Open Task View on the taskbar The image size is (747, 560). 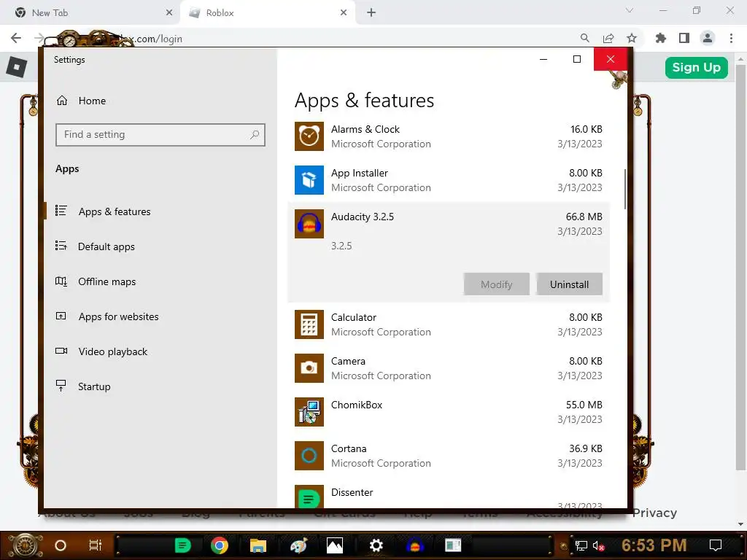[x=96, y=545]
